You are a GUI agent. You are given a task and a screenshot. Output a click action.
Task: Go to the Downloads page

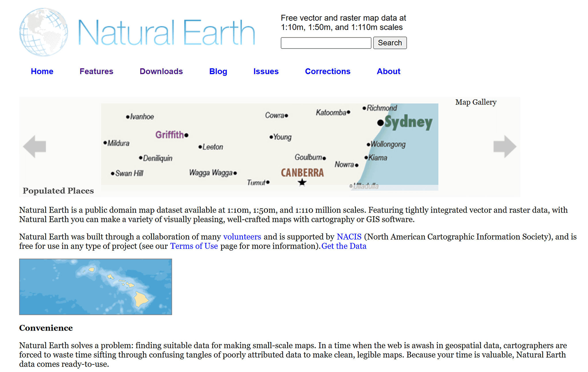pos(161,71)
